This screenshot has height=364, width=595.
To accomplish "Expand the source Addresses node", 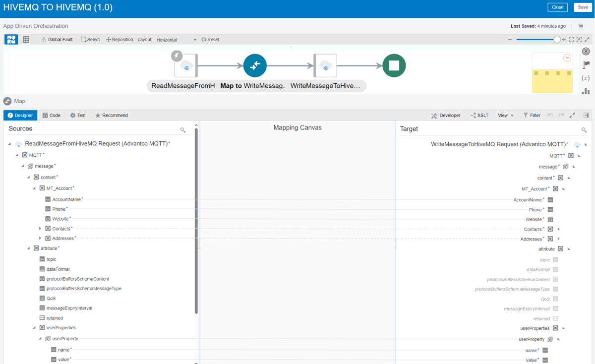I will [40, 239].
